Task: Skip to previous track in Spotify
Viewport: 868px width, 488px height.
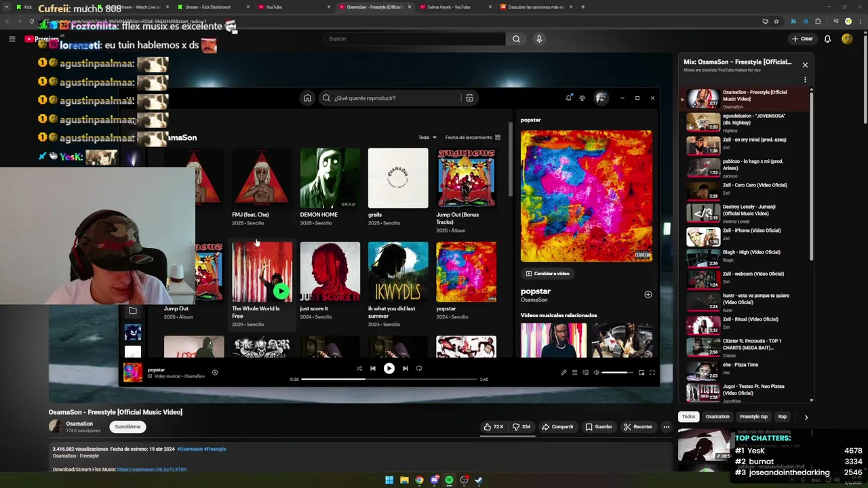Action: click(372, 368)
